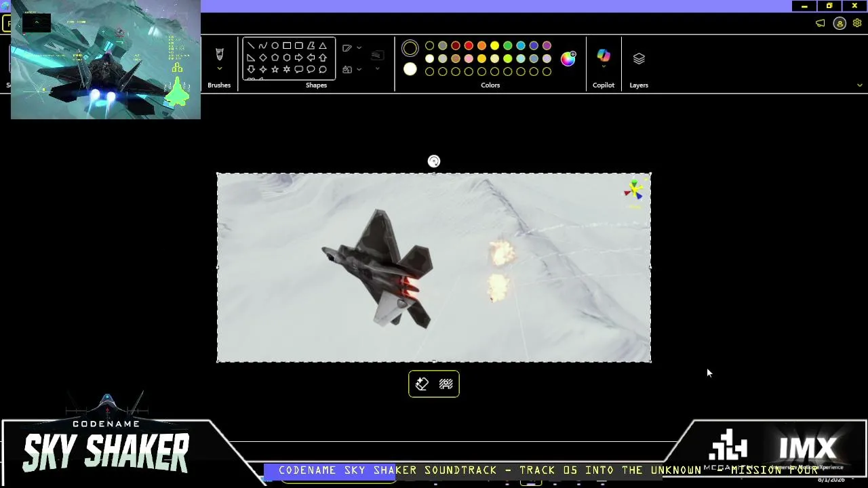Screen dimensions: 868x488
Task: Select the Six-point star shape
Action: (287, 69)
